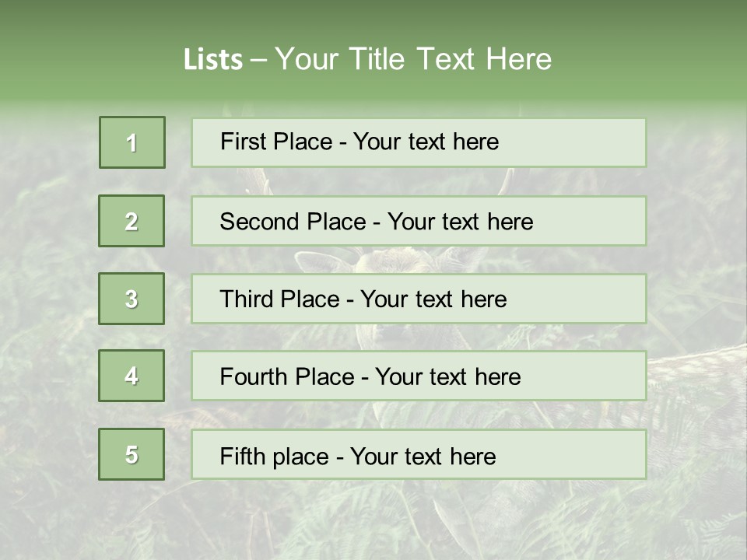Click the number 1 box
The width and height of the screenshot is (747, 560).
[x=132, y=142]
